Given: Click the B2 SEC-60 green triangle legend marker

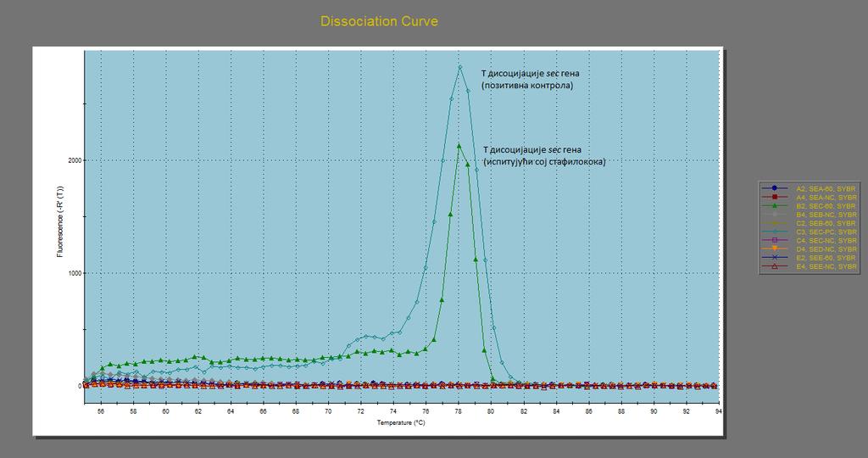Looking at the screenshot, I should pyautogui.click(x=775, y=205).
